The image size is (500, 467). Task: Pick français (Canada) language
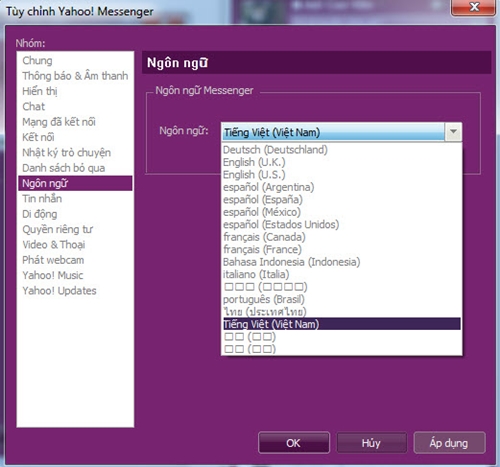(341, 237)
